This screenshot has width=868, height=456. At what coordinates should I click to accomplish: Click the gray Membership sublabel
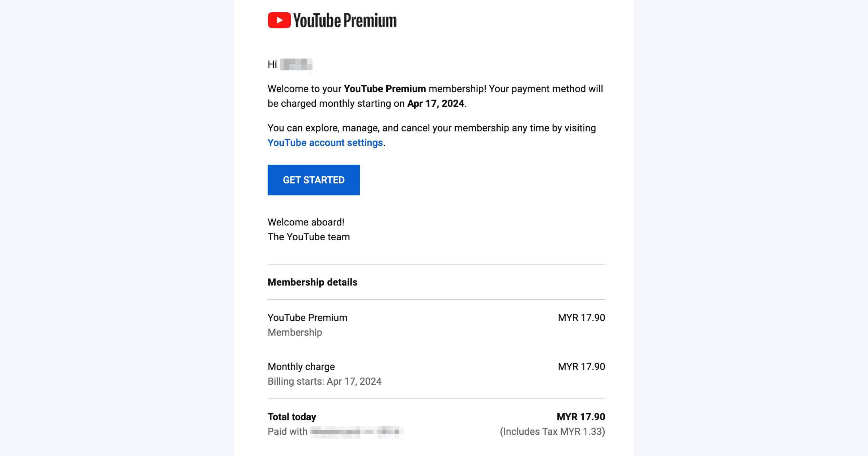click(x=295, y=333)
